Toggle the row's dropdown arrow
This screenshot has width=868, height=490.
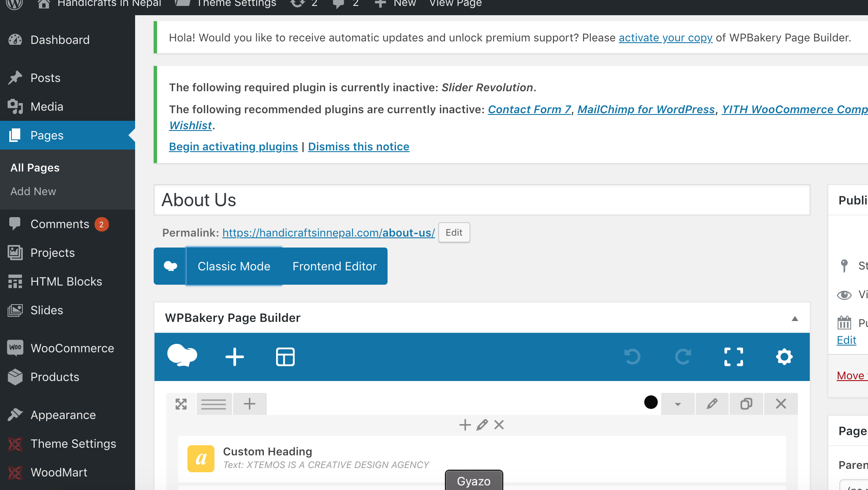[x=678, y=404]
